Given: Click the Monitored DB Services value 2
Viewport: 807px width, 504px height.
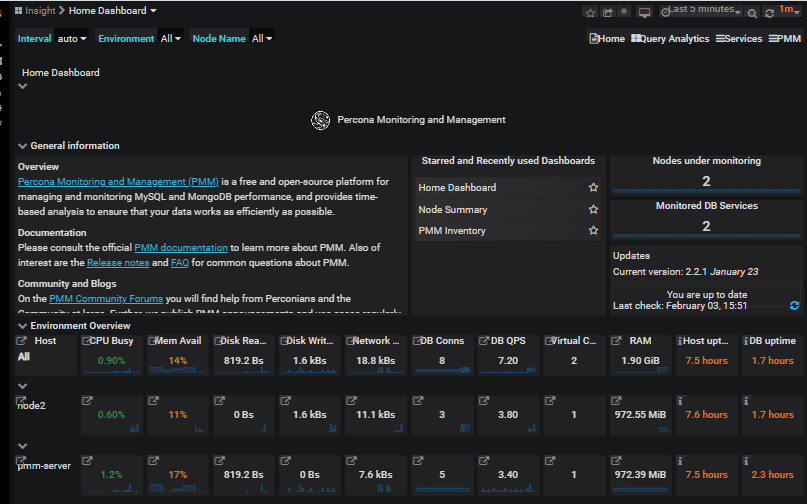Looking at the screenshot, I should click(706, 226).
